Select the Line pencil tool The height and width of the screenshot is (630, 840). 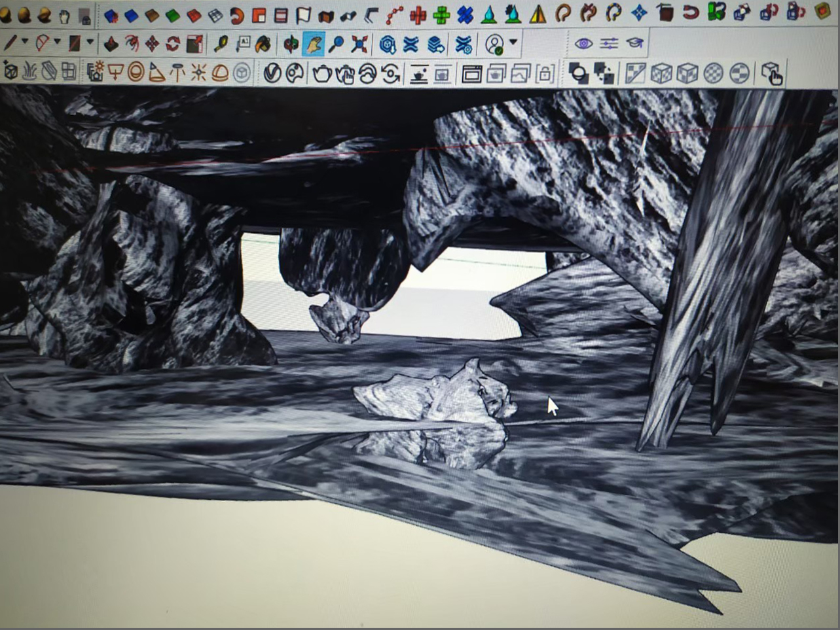[10, 43]
